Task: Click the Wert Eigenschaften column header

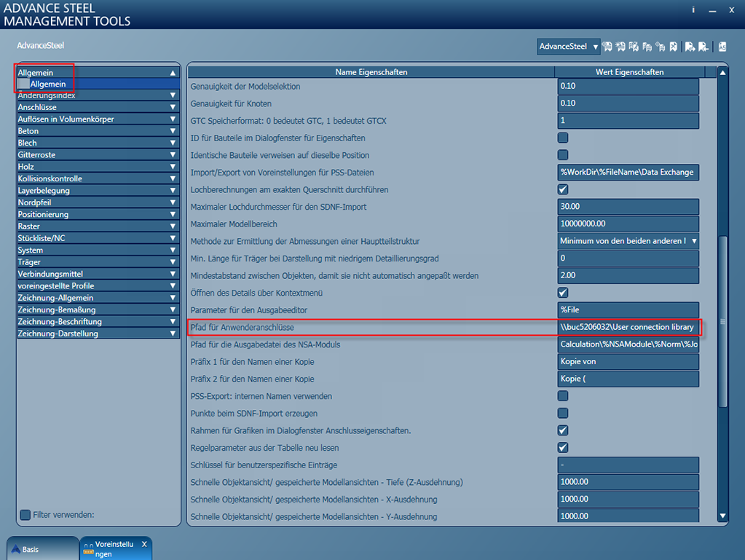Action: [x=629, y=72]
